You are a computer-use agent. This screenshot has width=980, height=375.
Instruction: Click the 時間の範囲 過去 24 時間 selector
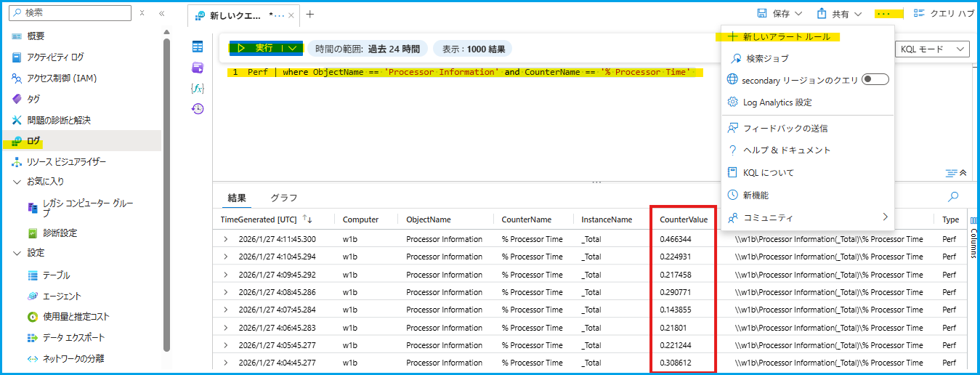[367, 49]
